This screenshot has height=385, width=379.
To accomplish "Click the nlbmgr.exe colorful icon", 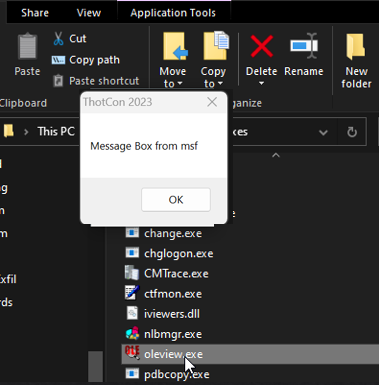I will [x=132, y=333].
